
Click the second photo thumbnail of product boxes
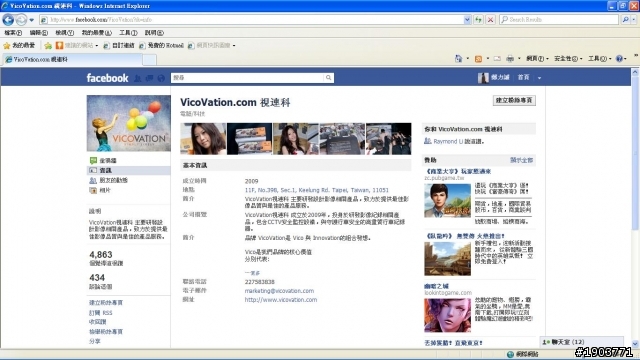point(249,139)
